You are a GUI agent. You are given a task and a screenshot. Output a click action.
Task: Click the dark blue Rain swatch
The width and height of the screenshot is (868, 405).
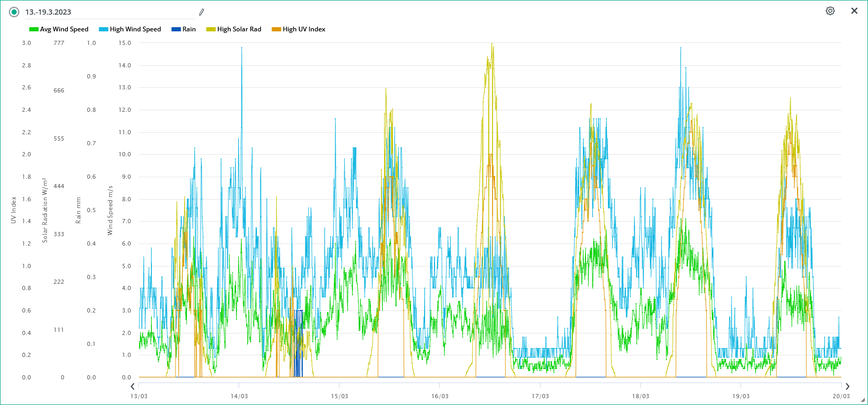tap(175, 29)
